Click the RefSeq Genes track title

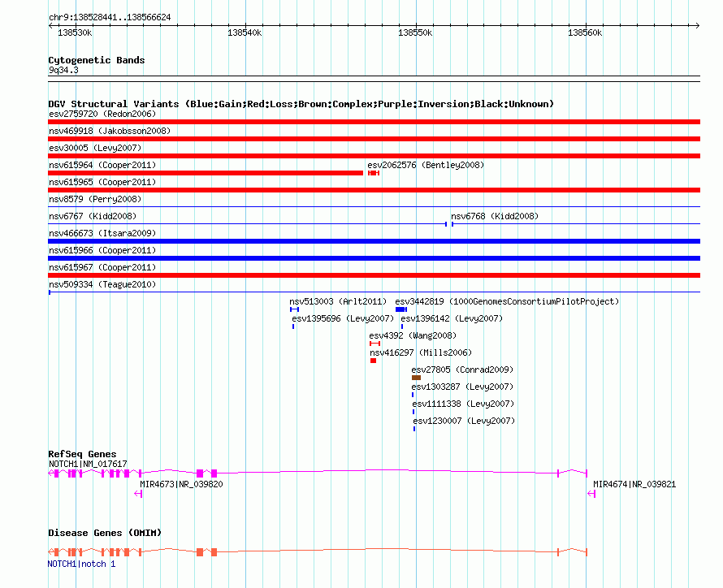(82, 454)
